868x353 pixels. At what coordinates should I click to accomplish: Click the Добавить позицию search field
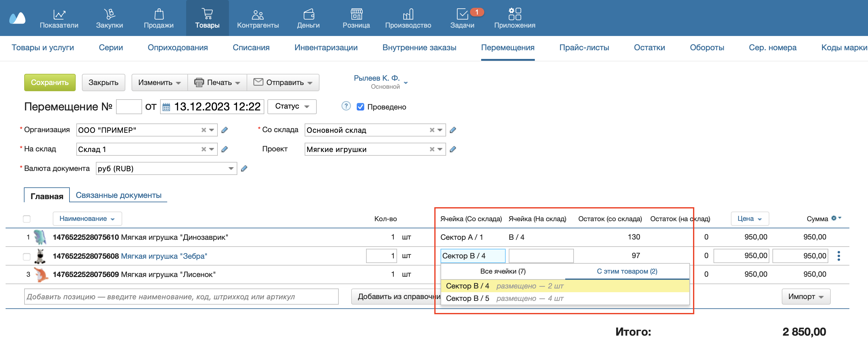coord(181,297)
